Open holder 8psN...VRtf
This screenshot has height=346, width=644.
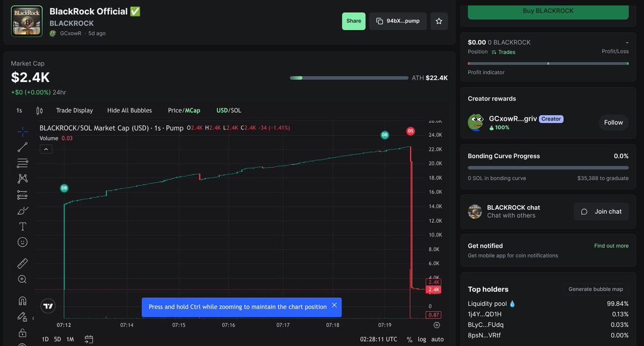pyautogui.click(x=484, y=335)
